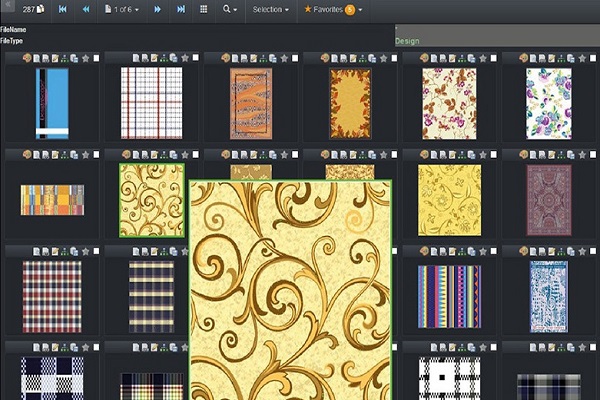This screenshot has height=400, width=600.
Task: Open the second document icon on the orange zebra rug
Action: pos(245,58)
